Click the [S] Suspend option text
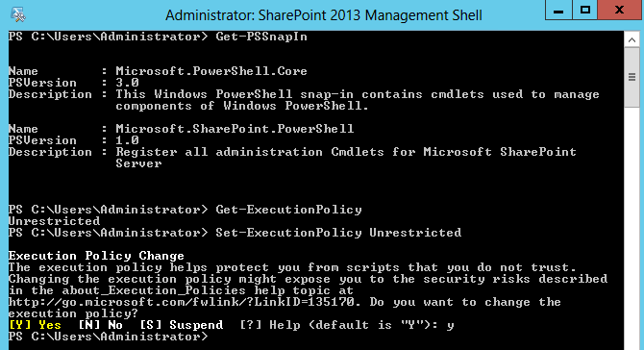 [x=181, y=325]
